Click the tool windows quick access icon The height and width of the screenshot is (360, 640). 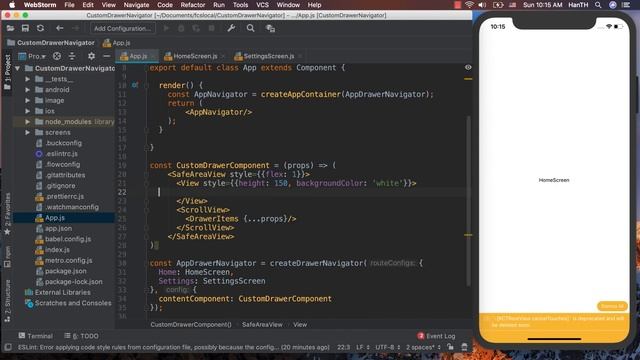click(7, 347)
